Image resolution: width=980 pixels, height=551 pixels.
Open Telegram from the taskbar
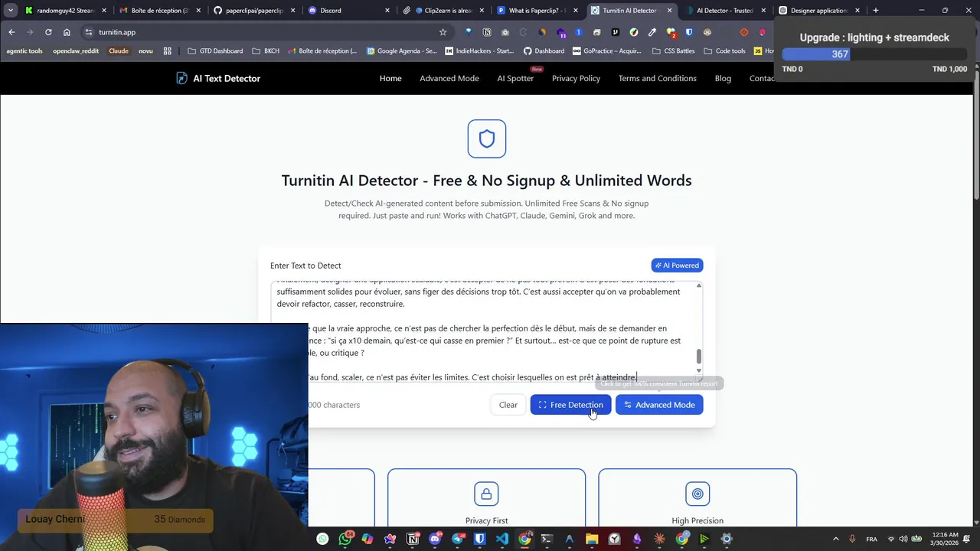[x=459, y=539]
